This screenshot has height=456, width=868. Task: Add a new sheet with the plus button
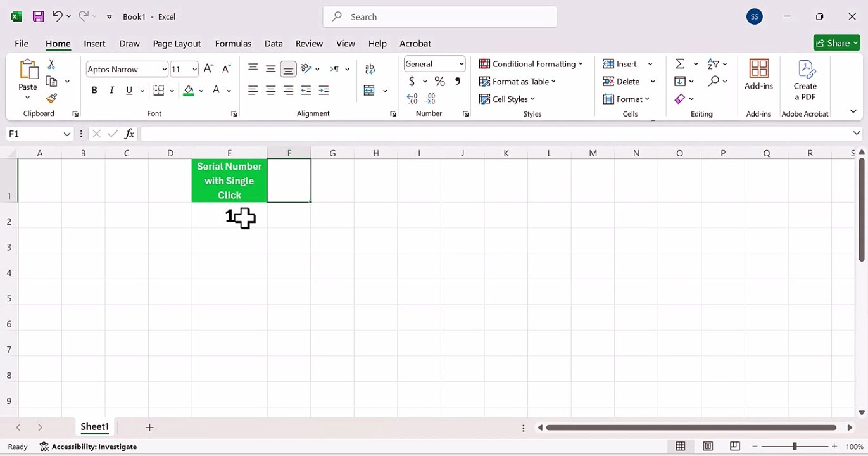point(149,427)
